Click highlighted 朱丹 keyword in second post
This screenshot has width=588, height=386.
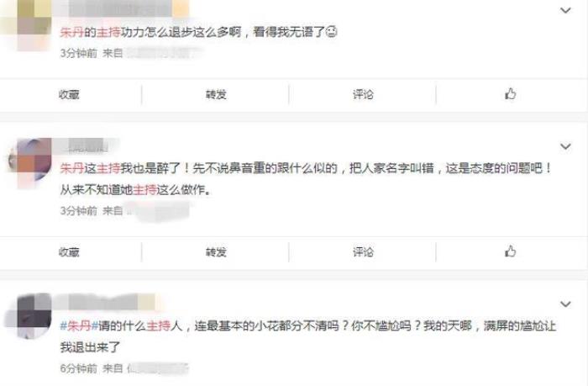point(72,168)
